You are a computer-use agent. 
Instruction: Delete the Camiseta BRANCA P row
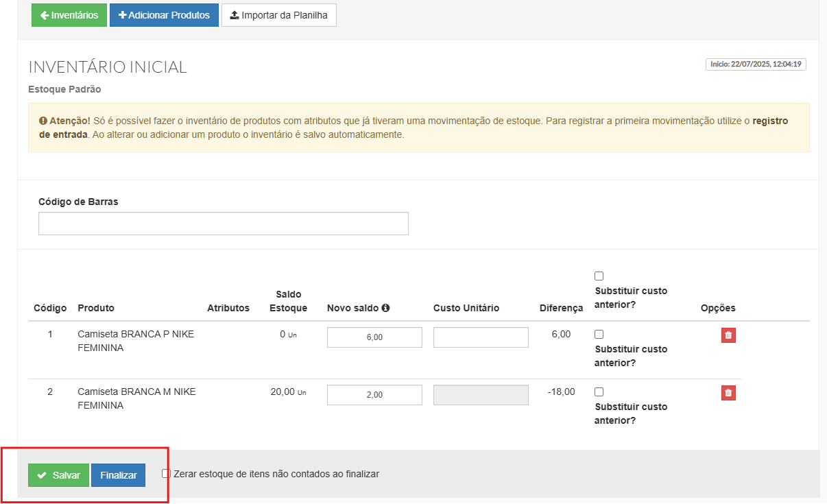point(728,335)
